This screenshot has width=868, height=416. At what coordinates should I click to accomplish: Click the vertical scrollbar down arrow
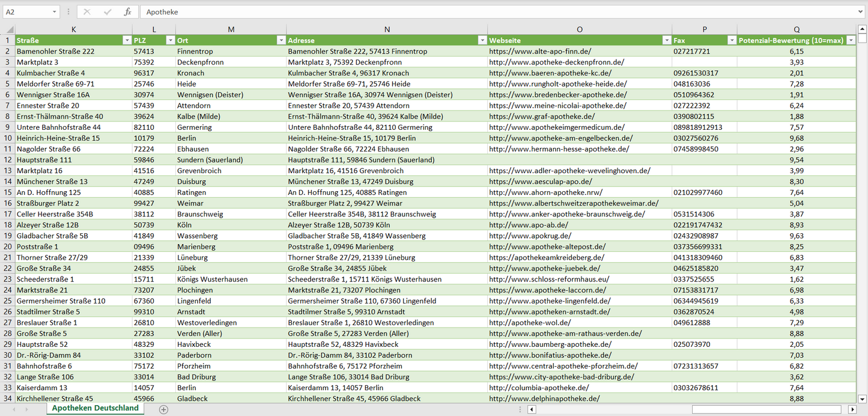pyautogui.click(x=863, y=398)
